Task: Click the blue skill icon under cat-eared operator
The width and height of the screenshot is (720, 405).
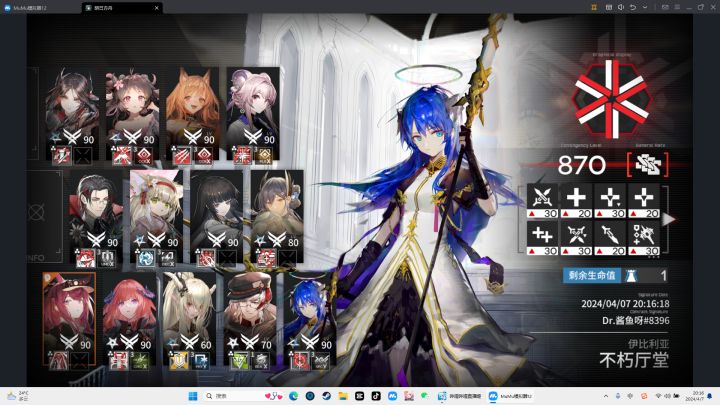Action: 146,259
